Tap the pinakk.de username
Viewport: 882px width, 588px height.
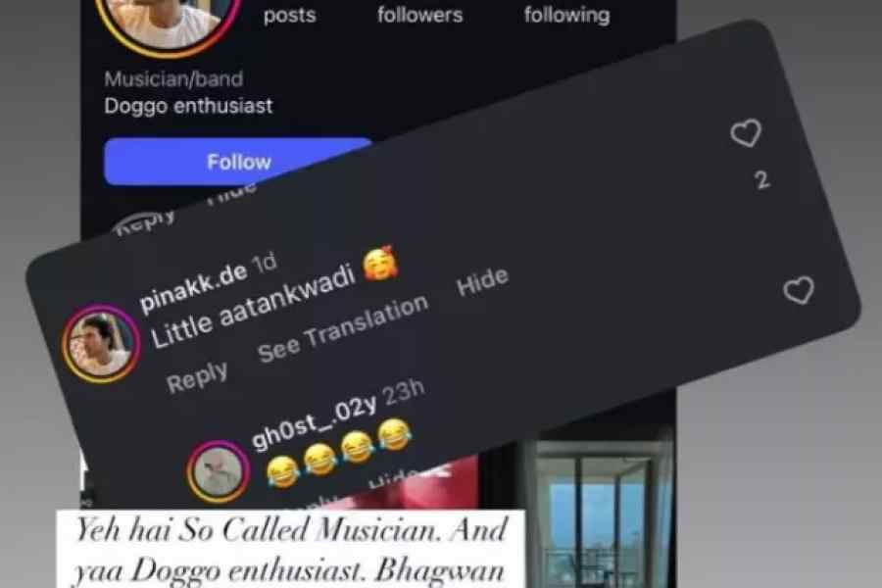[x=193, y=287]
